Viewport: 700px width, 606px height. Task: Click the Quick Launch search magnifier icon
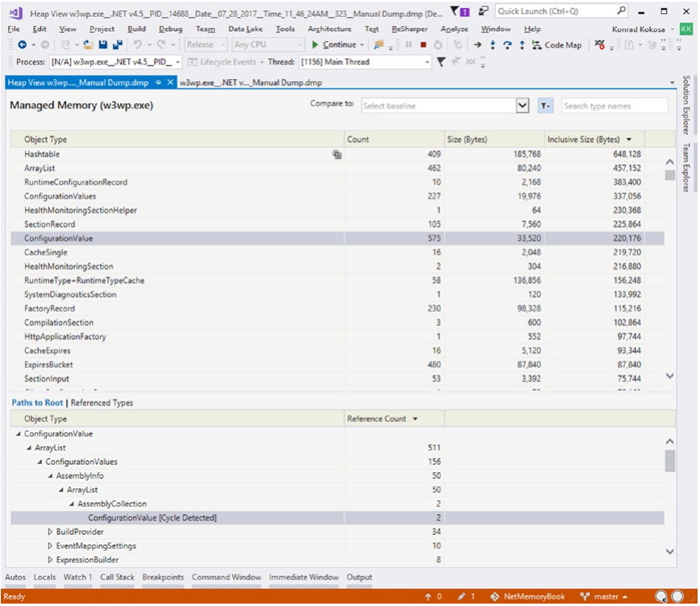pyautogui.click(x=621, y=10)
